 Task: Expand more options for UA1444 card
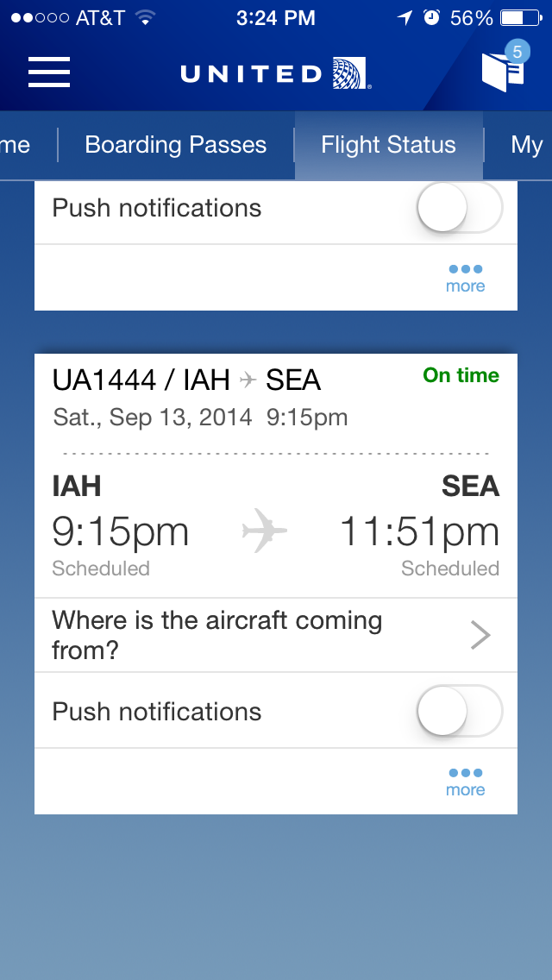coord(465,782)
